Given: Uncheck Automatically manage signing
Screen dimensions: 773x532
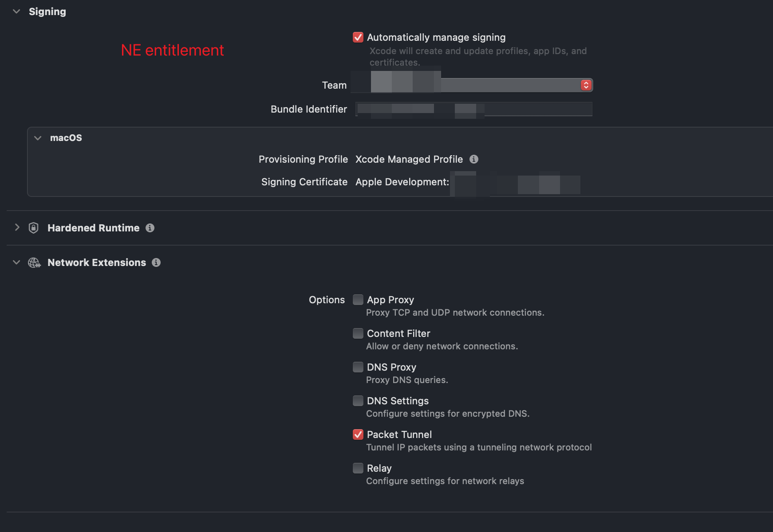Looking at the screenshot, I should tap(358, 37).
